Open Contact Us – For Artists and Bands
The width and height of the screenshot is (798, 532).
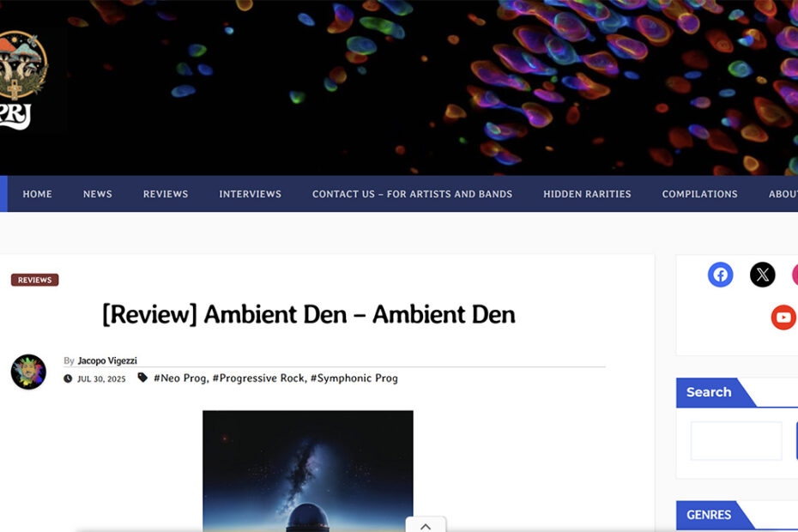[x=412, y=194]
